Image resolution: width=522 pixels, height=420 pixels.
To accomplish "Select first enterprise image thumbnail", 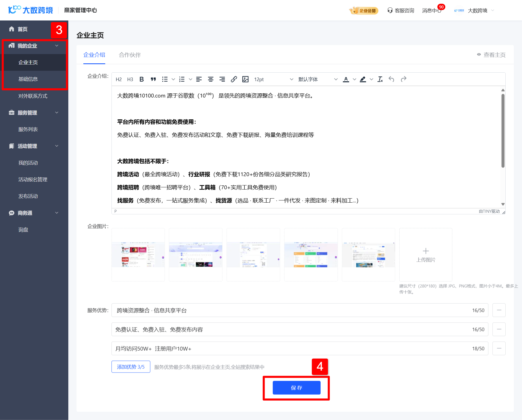I will [x=138, y=255].
